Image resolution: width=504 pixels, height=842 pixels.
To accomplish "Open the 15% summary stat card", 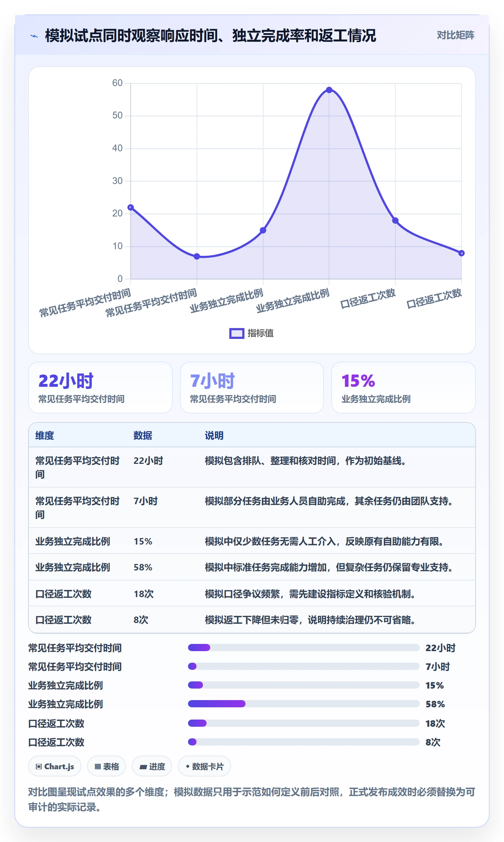I will tap(404, 388).
